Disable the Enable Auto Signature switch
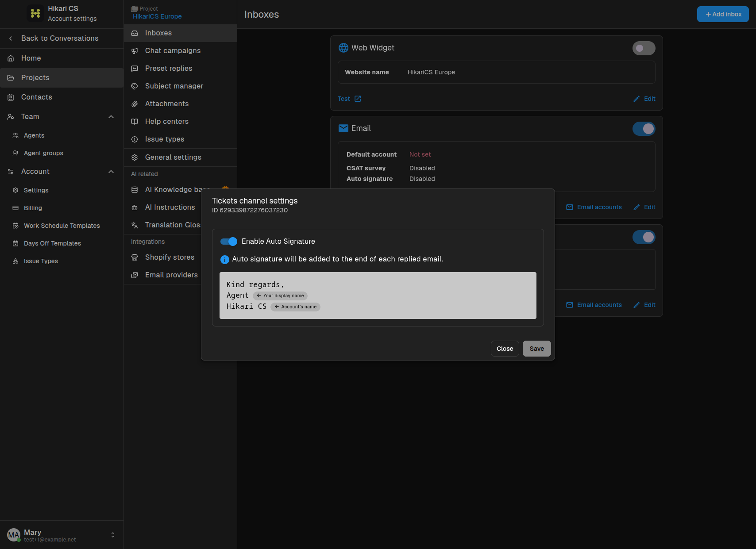756x549 pixels. 229,242
